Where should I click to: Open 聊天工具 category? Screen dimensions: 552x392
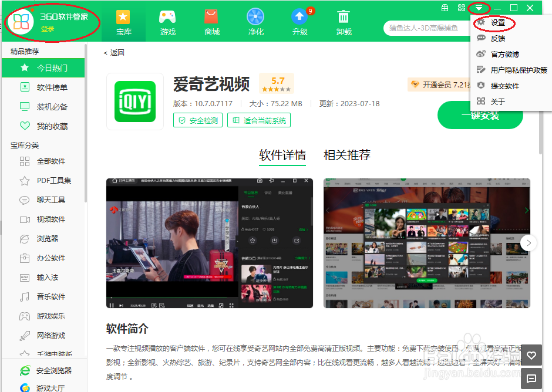click(43, 200)
